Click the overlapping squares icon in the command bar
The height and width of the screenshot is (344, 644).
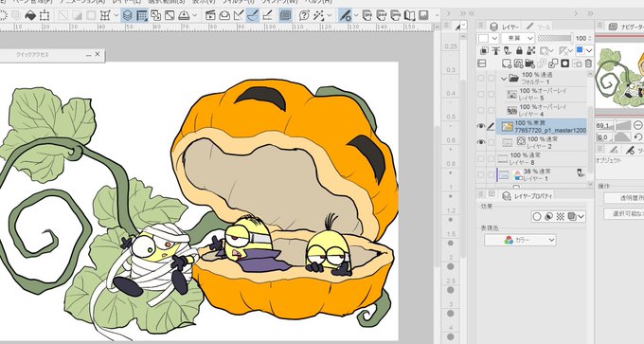[x=155, y=16]
